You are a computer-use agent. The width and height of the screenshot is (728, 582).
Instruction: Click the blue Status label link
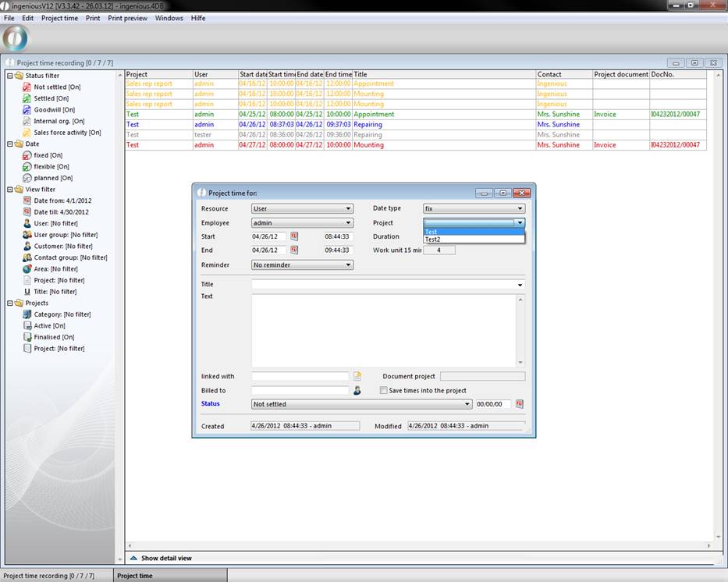[211, 404]
